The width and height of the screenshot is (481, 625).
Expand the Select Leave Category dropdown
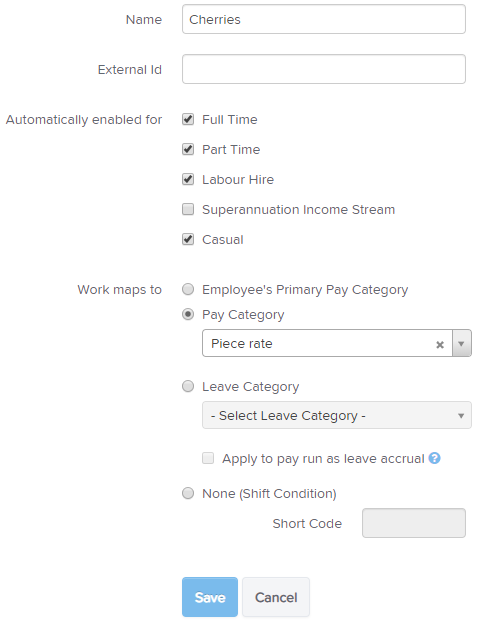point(337,415)
